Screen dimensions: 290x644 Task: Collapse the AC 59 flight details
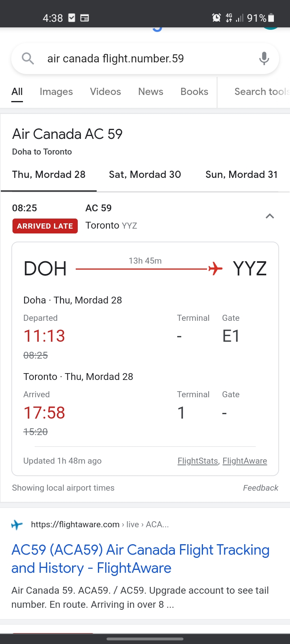click(x=269, y=216)
